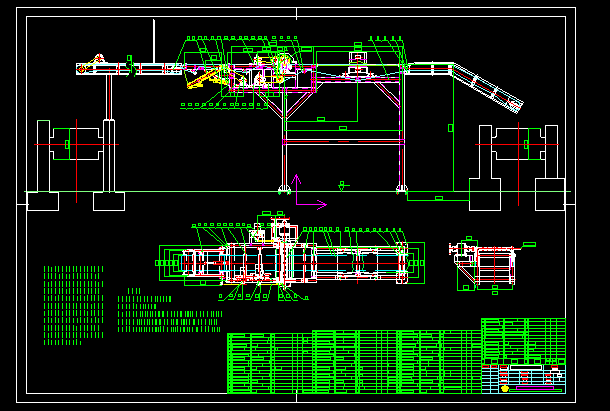This screenshot has width=610, height=411.
Task: Select the small end-view detail drawing
Action: (x=491, y=265)
